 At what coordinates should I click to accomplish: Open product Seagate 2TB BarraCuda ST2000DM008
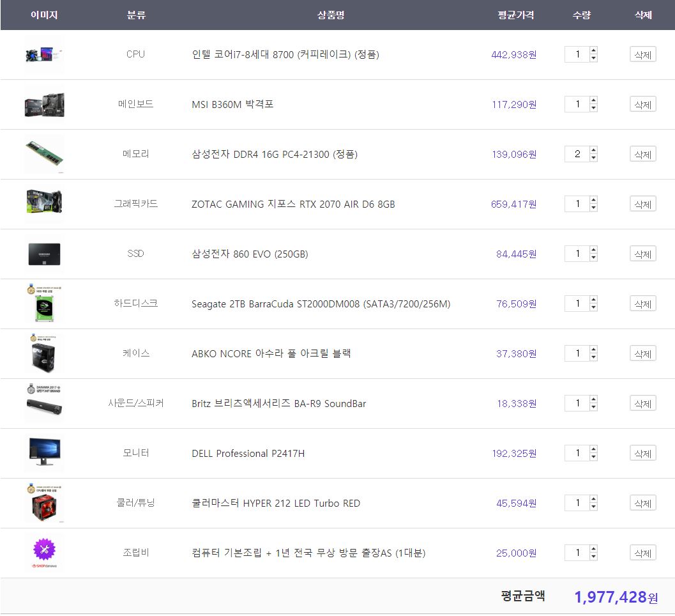pos(321,304)
